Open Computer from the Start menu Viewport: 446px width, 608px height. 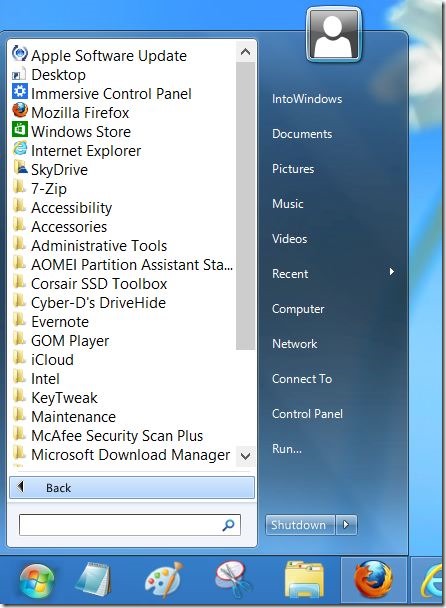pyautogui.click(x=298, y=309)
